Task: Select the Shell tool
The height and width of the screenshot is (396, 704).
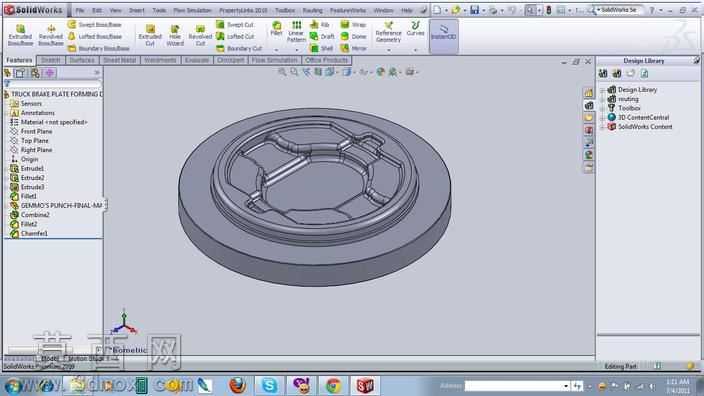Action: (x=321, y=48)
